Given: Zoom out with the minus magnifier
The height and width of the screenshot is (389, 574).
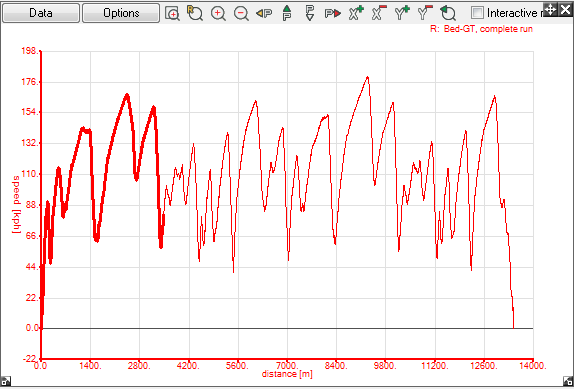Looking at the screenshot, I should pos(241,13).
